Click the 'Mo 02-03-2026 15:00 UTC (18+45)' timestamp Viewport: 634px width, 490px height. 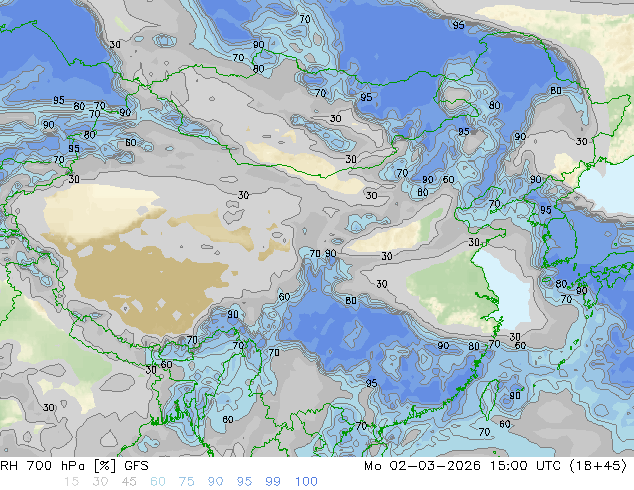coord(496,466)
